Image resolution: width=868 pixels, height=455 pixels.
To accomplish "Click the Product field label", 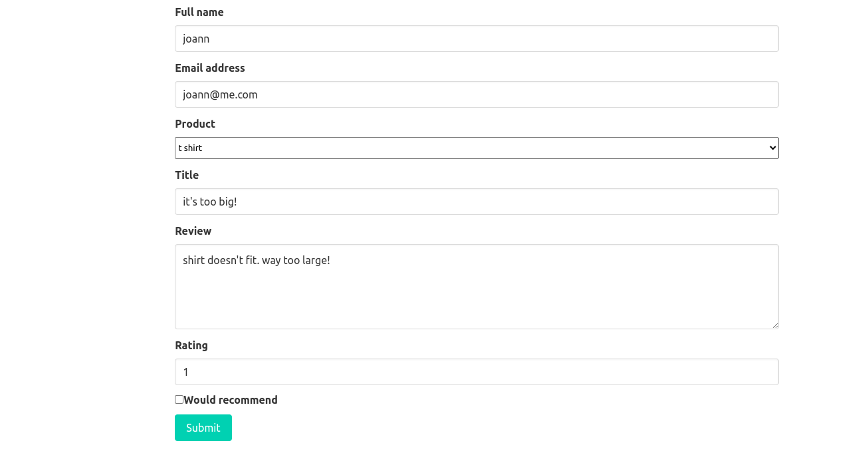I will point(195,124).
